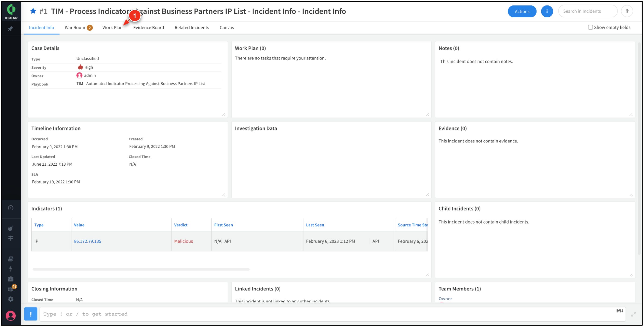Click the pin icon in the sidebar
Viewport: 644px width, 327px height.
coord(11,29)
